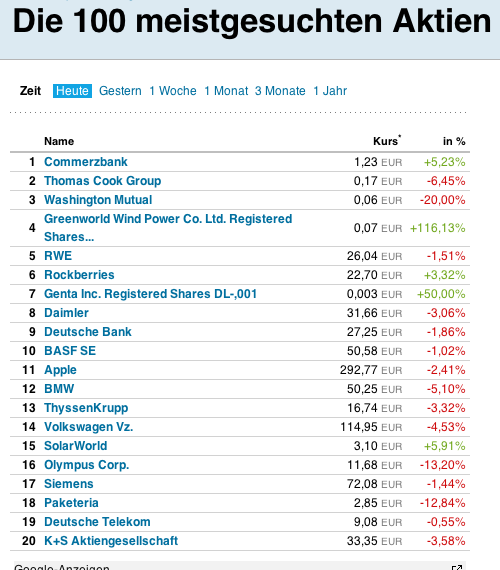
Task: Click the Volkswagen price 114,95 EUR
Action: [x=371, y=427]
